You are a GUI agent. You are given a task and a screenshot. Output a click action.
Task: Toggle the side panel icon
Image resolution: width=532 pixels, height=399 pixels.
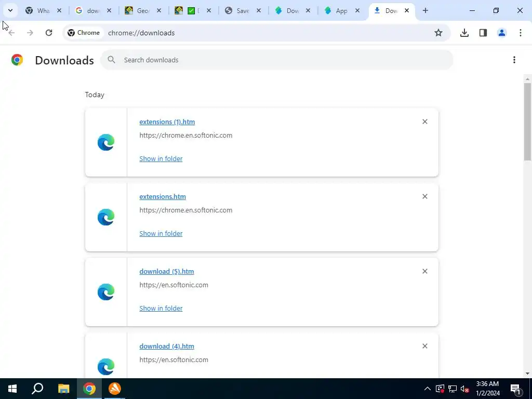tap(483, 33)
